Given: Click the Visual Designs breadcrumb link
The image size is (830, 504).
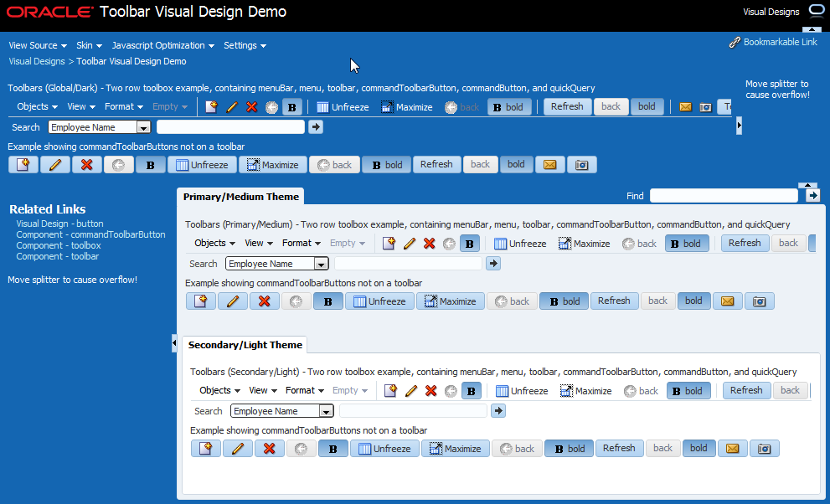Looking at the screenshot, I should (37, 61).
